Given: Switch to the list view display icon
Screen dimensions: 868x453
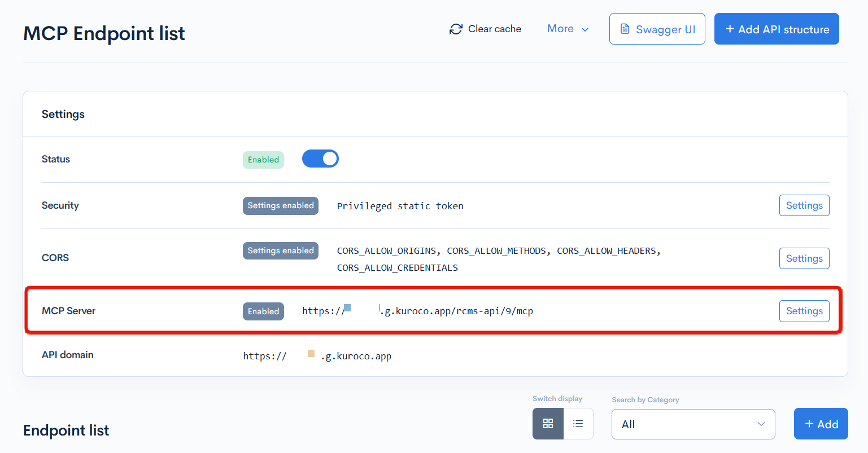Looking at the screenshot, I should (578, 424).
